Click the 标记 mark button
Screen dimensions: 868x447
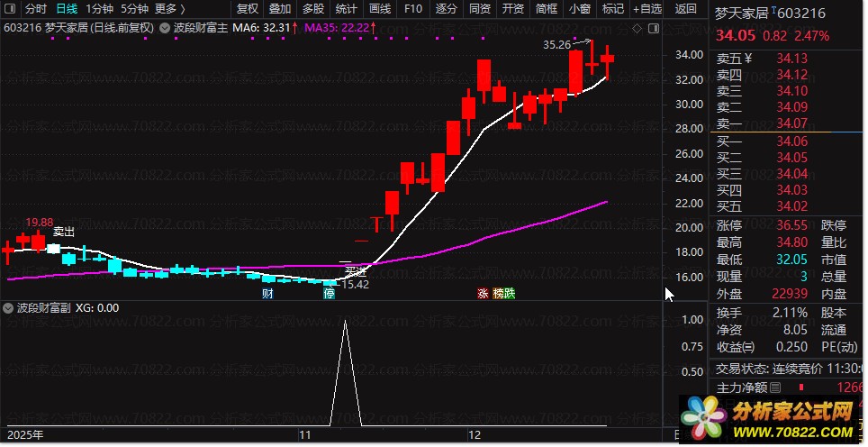click(x=612, y=9)
